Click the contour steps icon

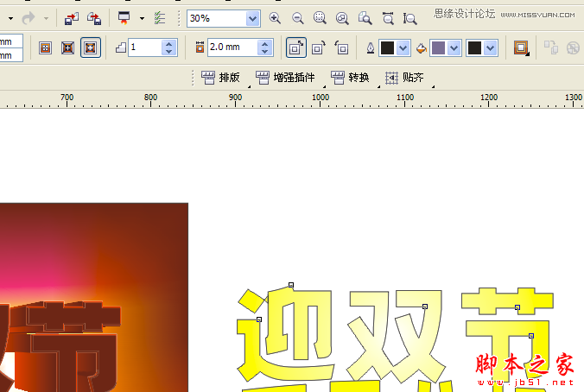121,47
